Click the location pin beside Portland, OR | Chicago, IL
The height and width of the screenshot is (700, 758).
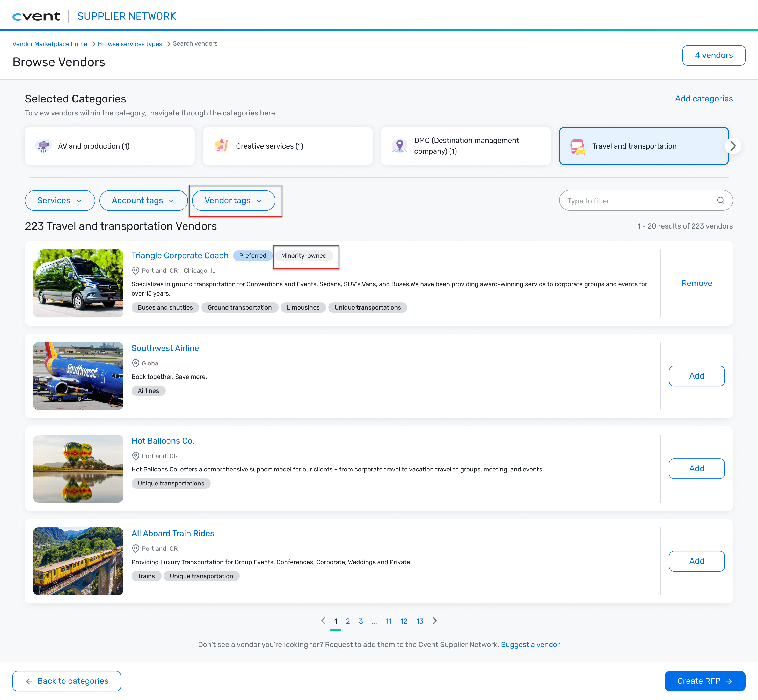135,270
